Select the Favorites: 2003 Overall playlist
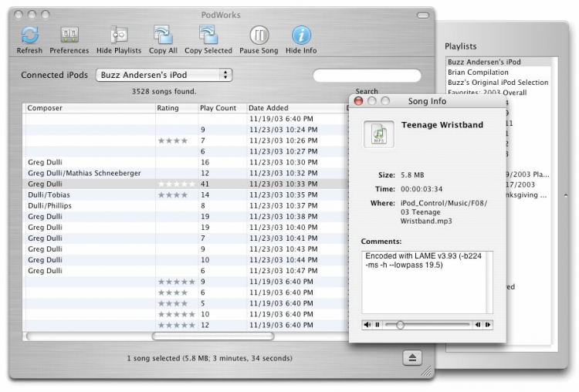This screenshot has width=579, height=392. 487,93
